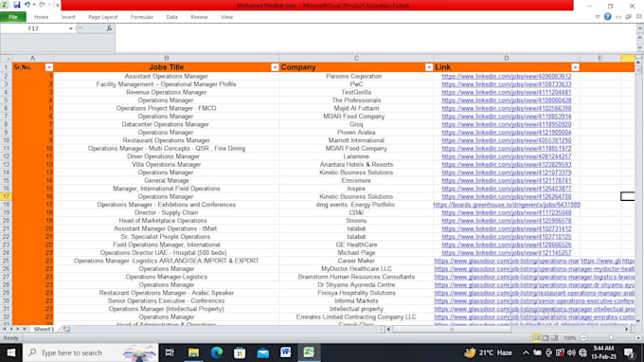644x362 pixels.
Task: Open Microsoft Edge from the taskbar
Action: tap(217, 353)
